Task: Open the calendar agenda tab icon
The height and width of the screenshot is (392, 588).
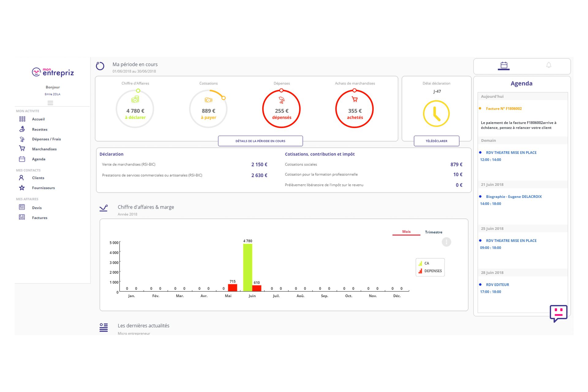Action: (504, 65)
